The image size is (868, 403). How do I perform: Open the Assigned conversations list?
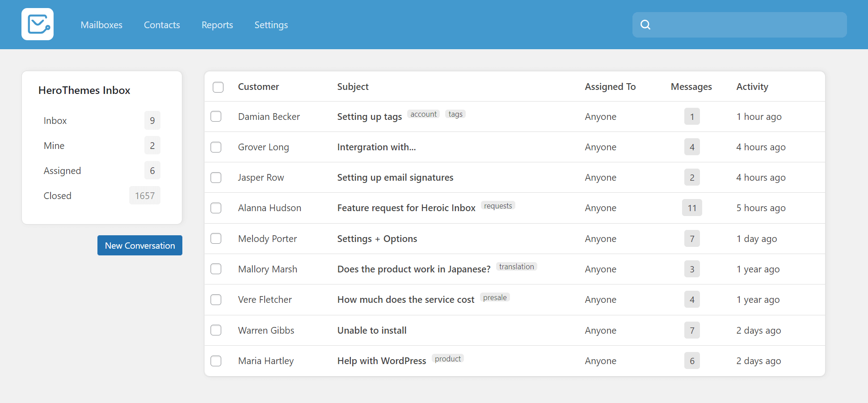click(62, 170)
